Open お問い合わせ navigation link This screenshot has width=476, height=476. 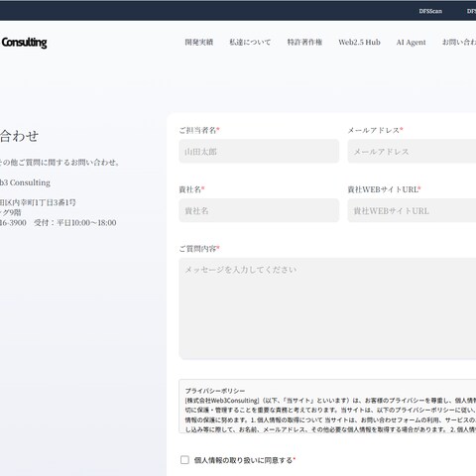point(459,43)
